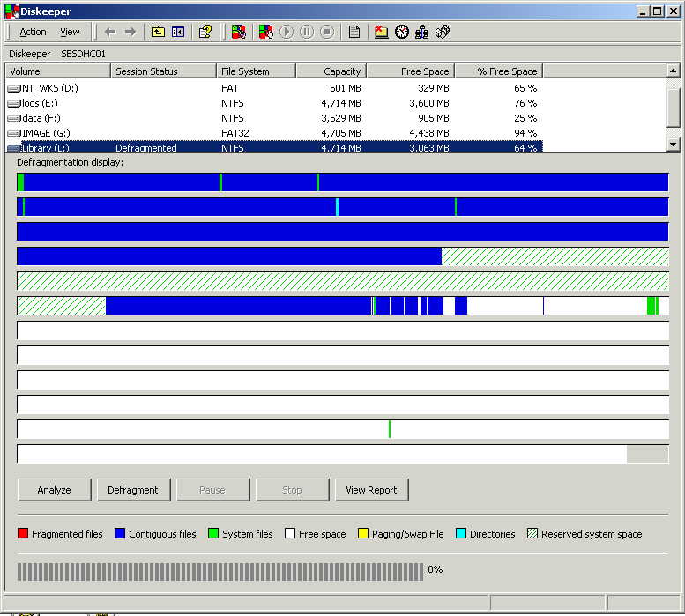685x616 pixels.
Task: Click the Defragment volume toolbar icon
Action: 265,32
